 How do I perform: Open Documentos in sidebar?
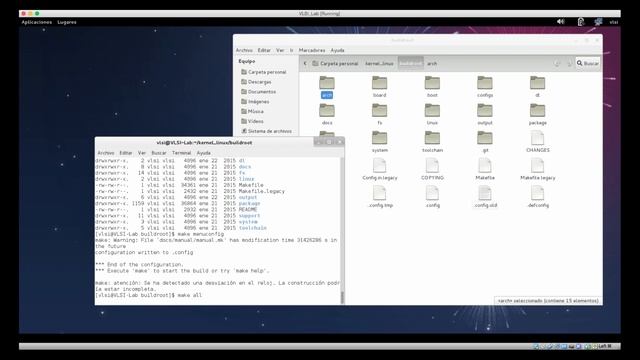point(258,91)
